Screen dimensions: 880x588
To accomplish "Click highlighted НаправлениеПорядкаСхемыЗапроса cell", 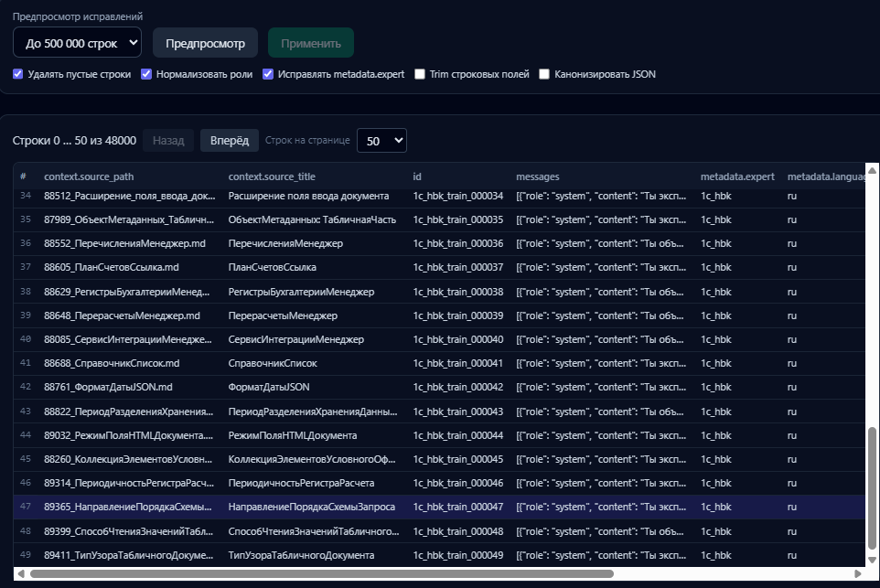I will [312, 507].
